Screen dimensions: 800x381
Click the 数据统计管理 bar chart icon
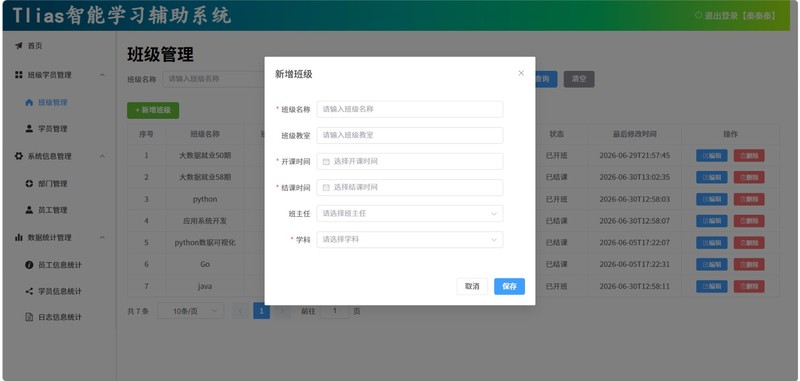click(19, 237)
